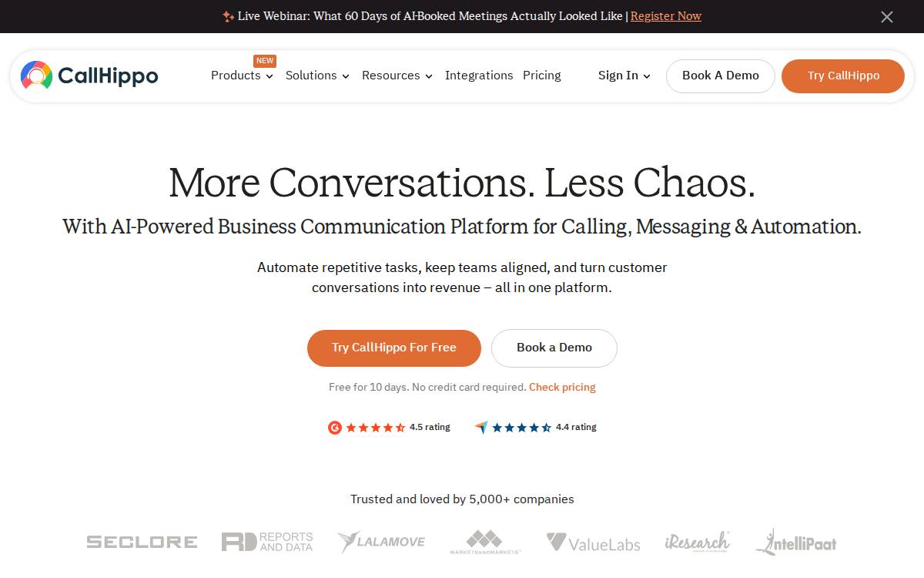The width and height of the screenshot is (924, 578).
Task: Go to the Pricing page
Action: point(542,76)
